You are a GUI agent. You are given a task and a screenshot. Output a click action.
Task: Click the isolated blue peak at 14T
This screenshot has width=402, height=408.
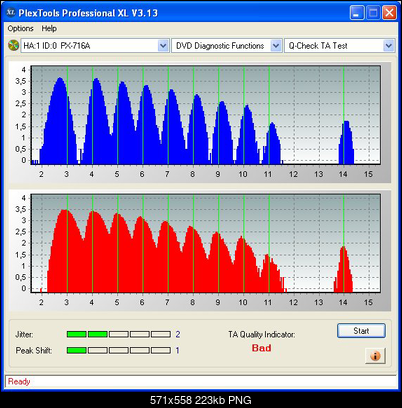pyautogui.click(x=346, y=142)
